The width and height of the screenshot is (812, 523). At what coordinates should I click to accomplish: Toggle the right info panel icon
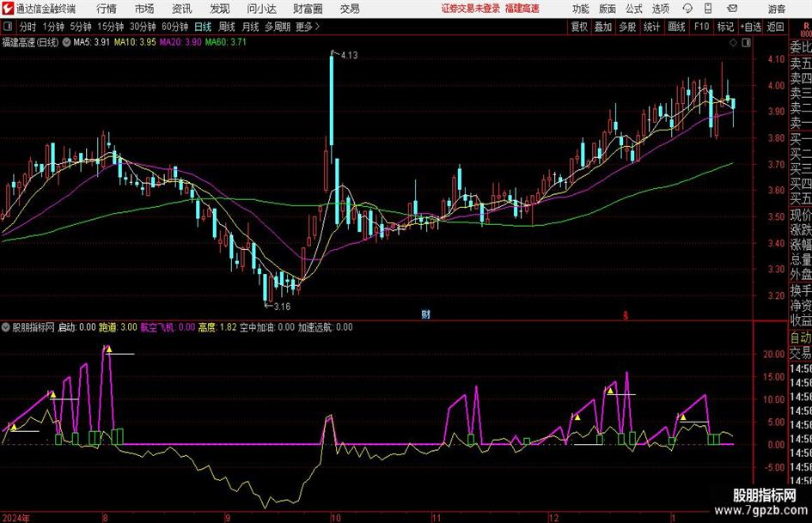click(746, 43)
